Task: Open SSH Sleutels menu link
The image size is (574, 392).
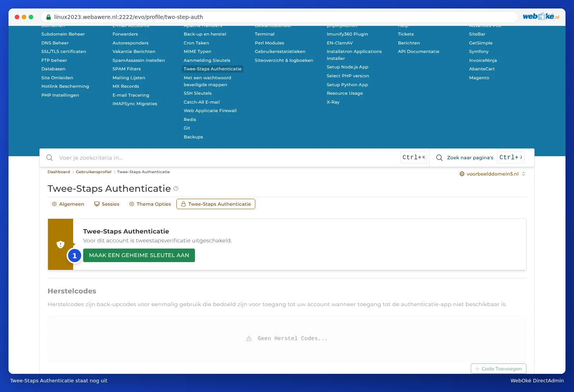Action: [x=198, y=93]
